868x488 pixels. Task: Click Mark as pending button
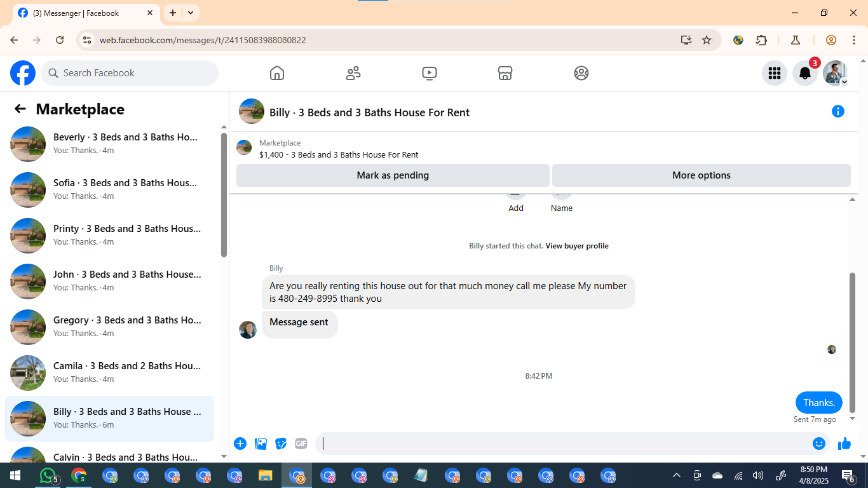pyautogui.click(x=393, y=175)
